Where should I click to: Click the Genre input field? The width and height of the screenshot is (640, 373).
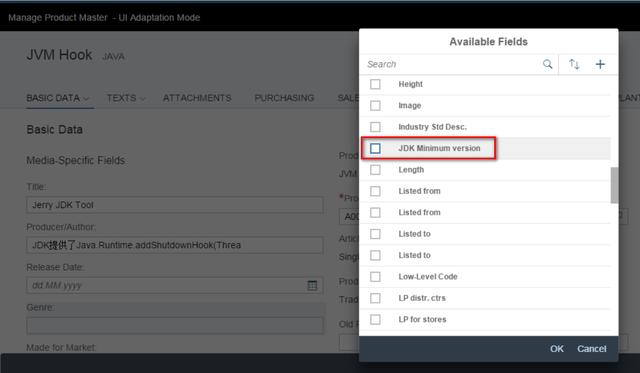pyautogui.click(x=175, y=326)
